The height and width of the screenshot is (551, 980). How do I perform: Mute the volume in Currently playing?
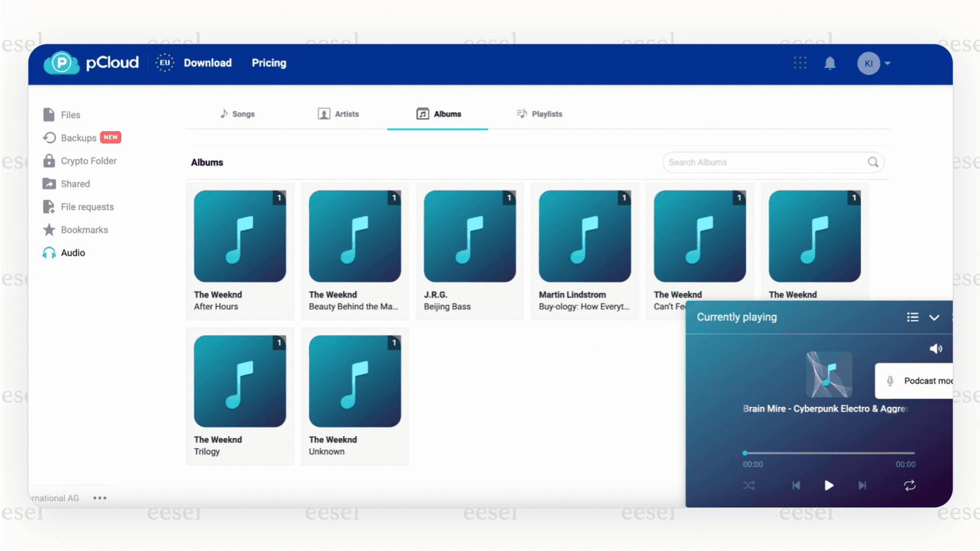tap(936, 348)
